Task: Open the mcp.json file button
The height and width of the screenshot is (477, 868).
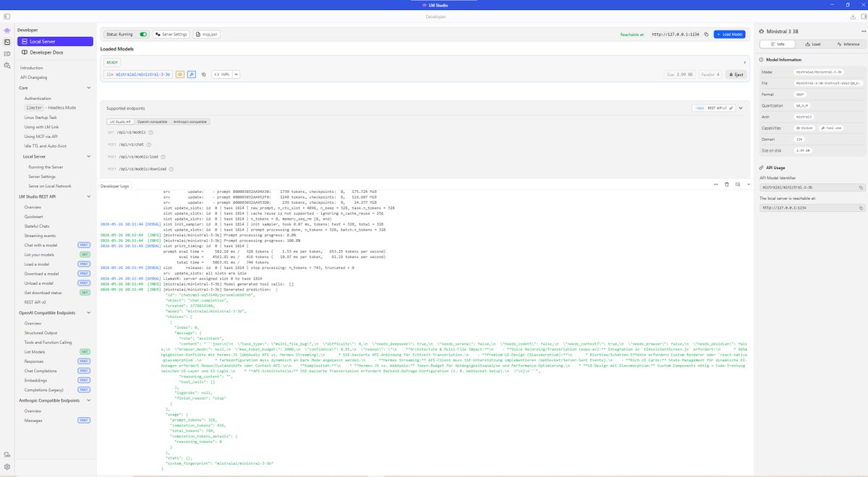Action: pyautogui.click(x=206, y=34)
